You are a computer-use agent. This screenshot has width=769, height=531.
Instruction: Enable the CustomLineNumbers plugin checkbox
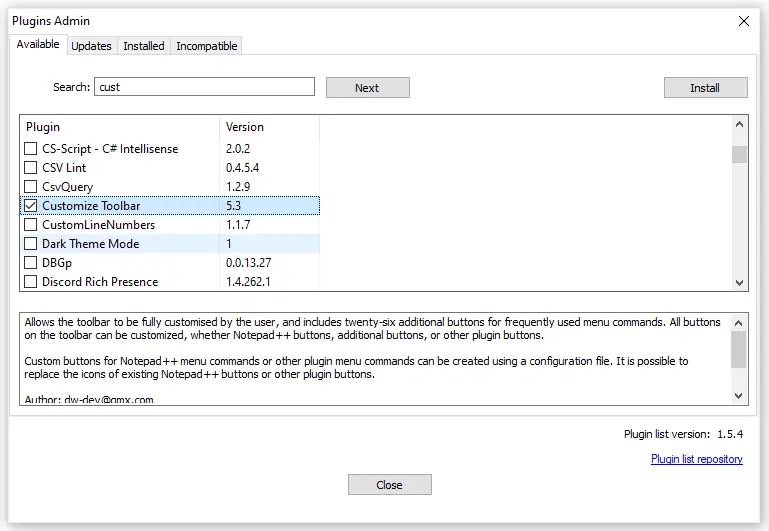point(30,225)
